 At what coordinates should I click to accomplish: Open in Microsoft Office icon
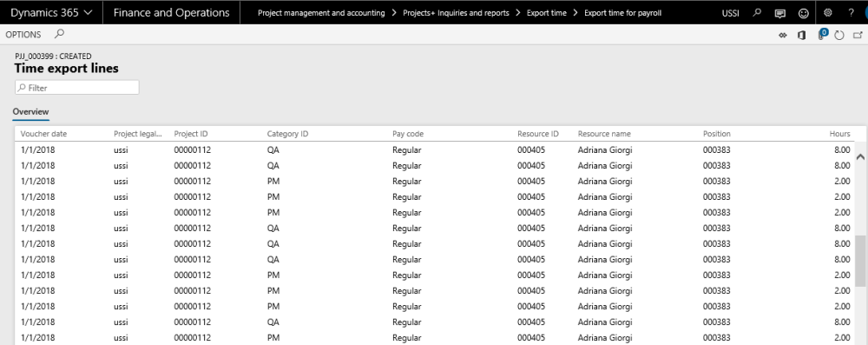(x=801, y=35)
